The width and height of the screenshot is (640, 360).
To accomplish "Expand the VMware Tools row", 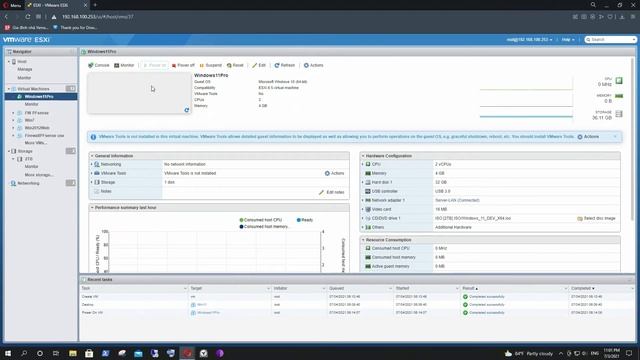I will click(91, 173).
